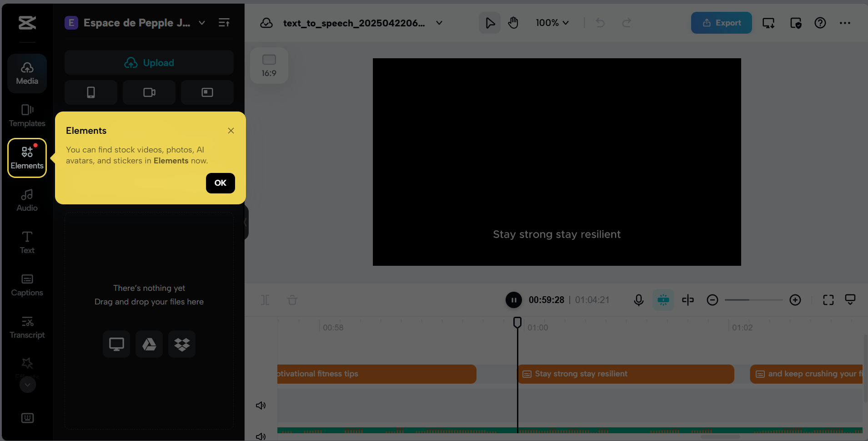Start screen recording icon button

207,92
